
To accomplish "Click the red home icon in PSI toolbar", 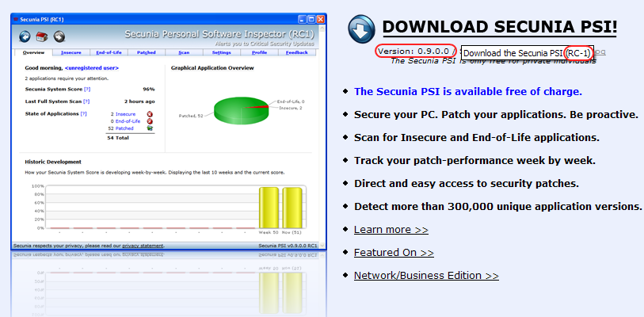I will pyautogui.click(x=42, y=36).
